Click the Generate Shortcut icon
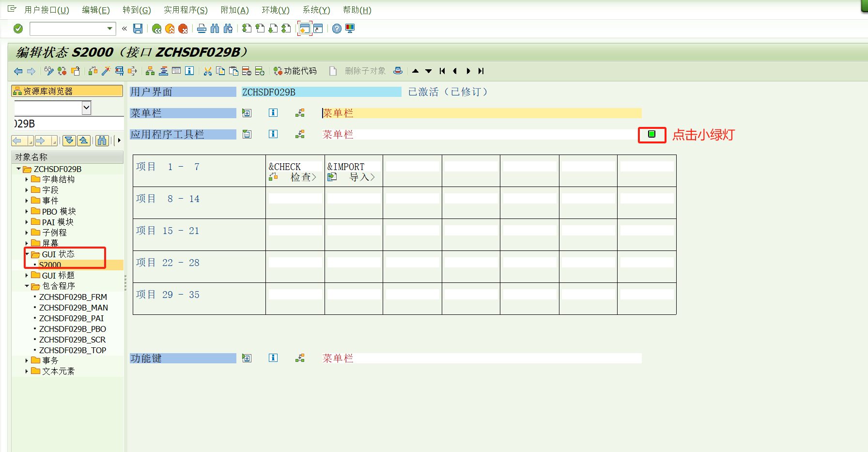 click(x=318, y=29)
